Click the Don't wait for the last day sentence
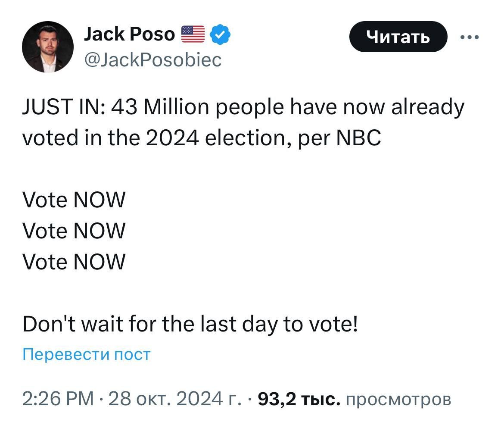Viewport: 504px width, 425px height. click(x=190, y=324)
